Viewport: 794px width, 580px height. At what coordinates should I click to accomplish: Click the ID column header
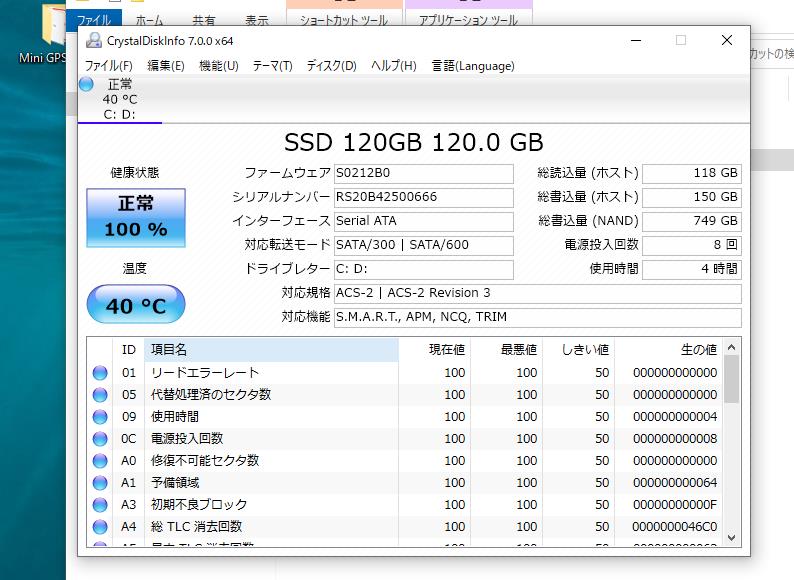point(129,350)
